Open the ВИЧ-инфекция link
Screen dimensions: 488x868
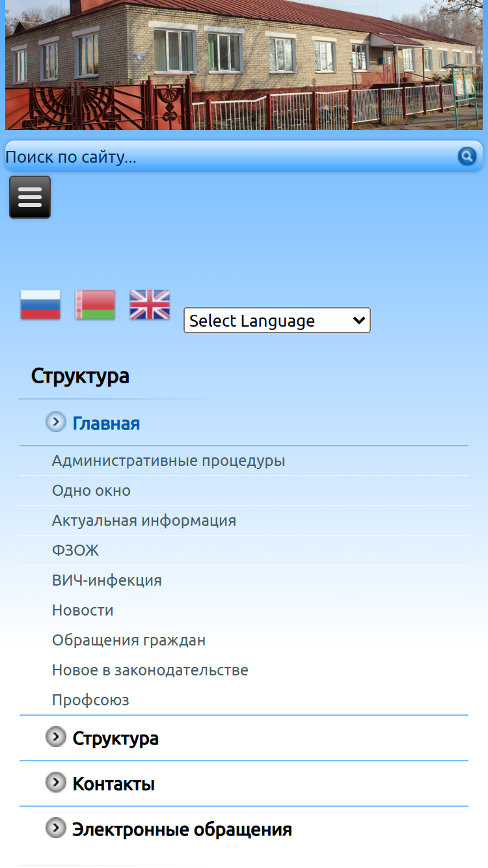107,580
